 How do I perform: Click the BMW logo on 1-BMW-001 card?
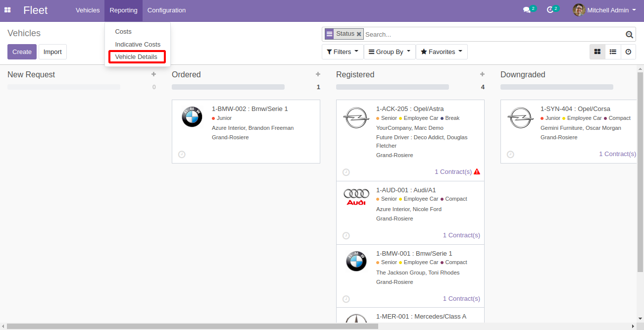(356, 261)
